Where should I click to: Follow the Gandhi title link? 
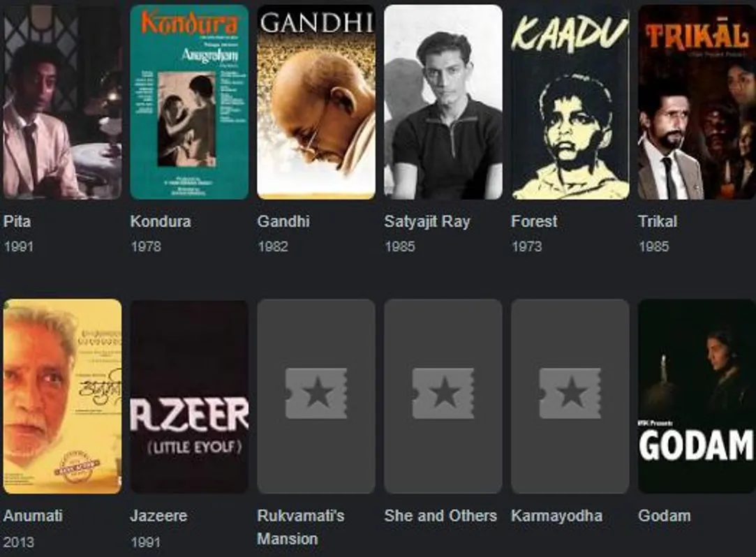[283, 221]
